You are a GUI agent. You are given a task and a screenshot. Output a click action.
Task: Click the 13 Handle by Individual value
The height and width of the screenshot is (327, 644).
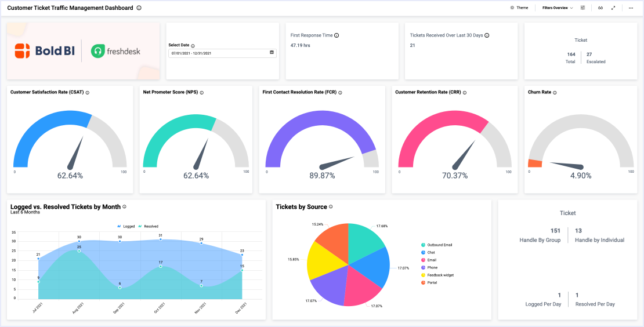pos(578,231)
